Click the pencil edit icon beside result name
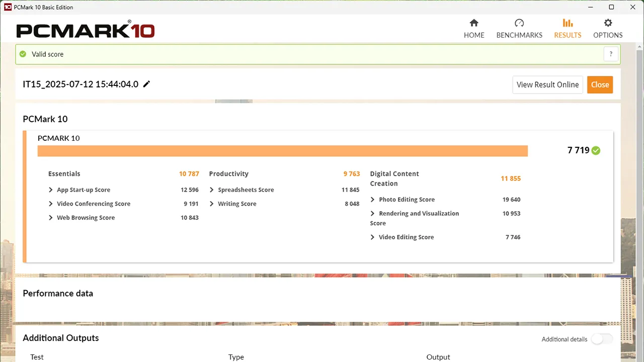The image size is (644, 362). point(146,84)
